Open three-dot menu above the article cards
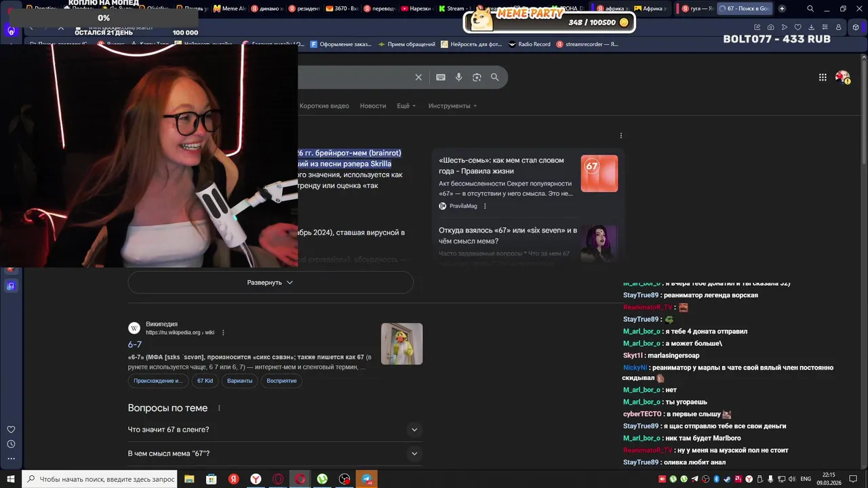Image resolution: width=868 pixels, height=488 pixels. [x=620, y=136]
